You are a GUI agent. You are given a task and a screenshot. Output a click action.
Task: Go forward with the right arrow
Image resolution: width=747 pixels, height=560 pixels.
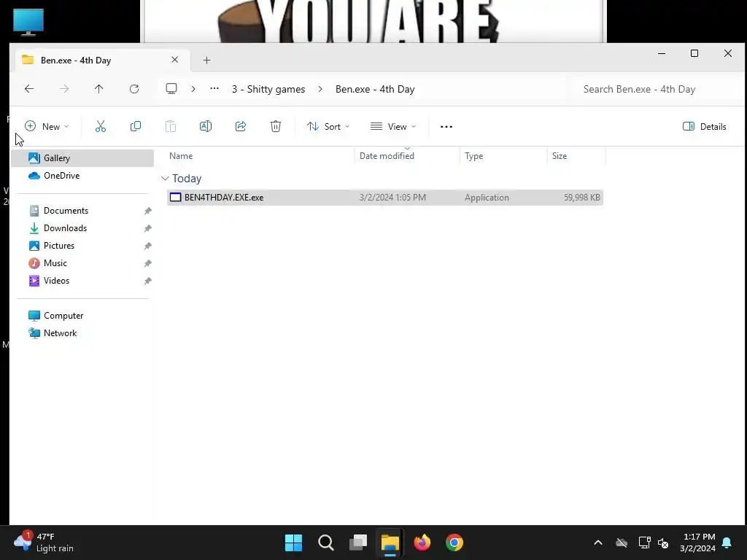coord(64,88)
